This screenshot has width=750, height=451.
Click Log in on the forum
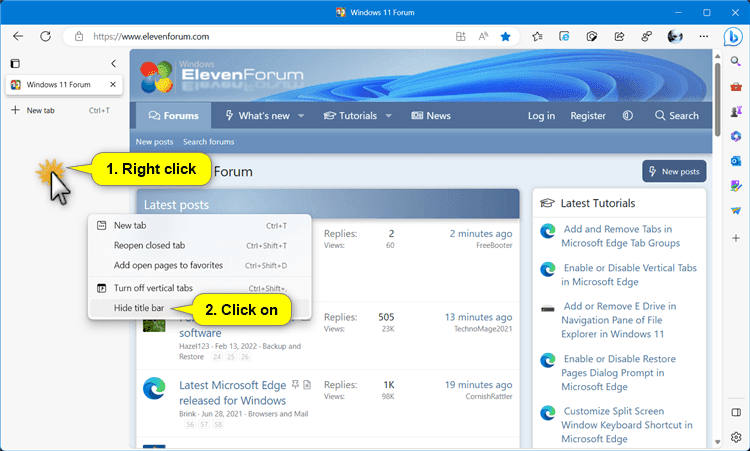(x=541, y=116)
